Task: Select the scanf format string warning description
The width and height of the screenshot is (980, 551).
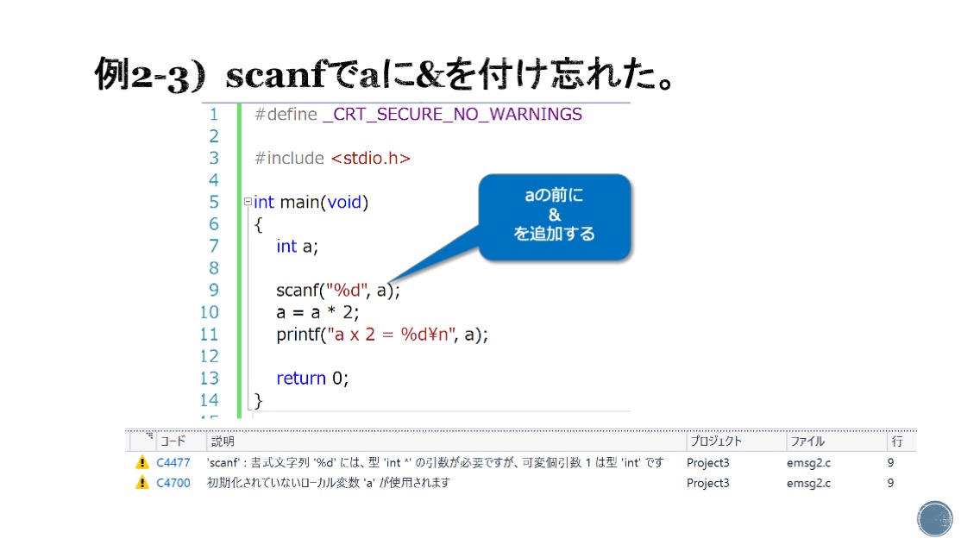Action: (x=435, y=463)
